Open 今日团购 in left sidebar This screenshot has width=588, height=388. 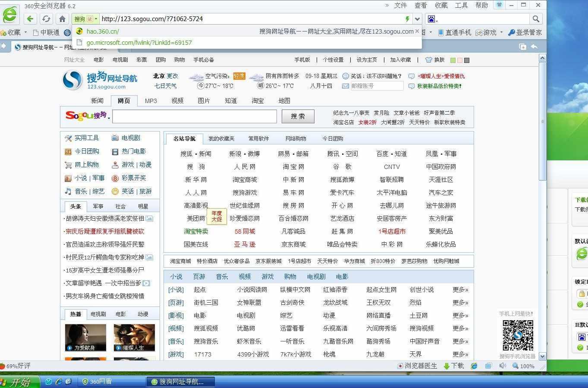click(82, 151)
